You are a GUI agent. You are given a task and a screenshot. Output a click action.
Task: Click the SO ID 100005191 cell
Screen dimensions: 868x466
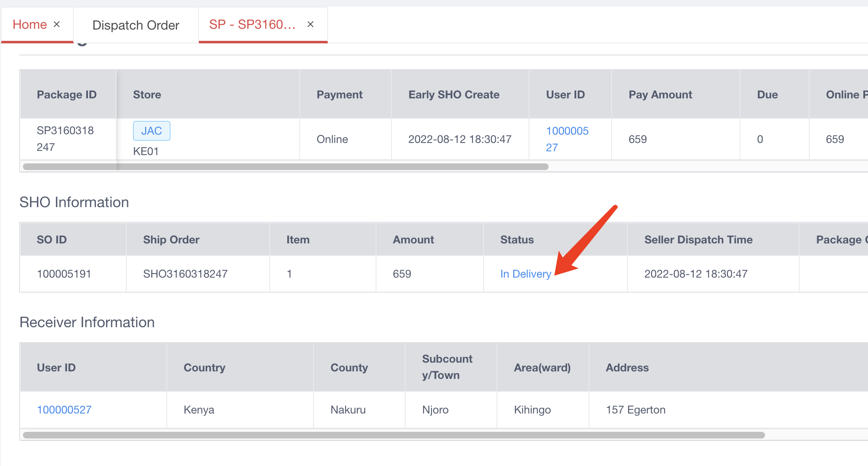64,274
